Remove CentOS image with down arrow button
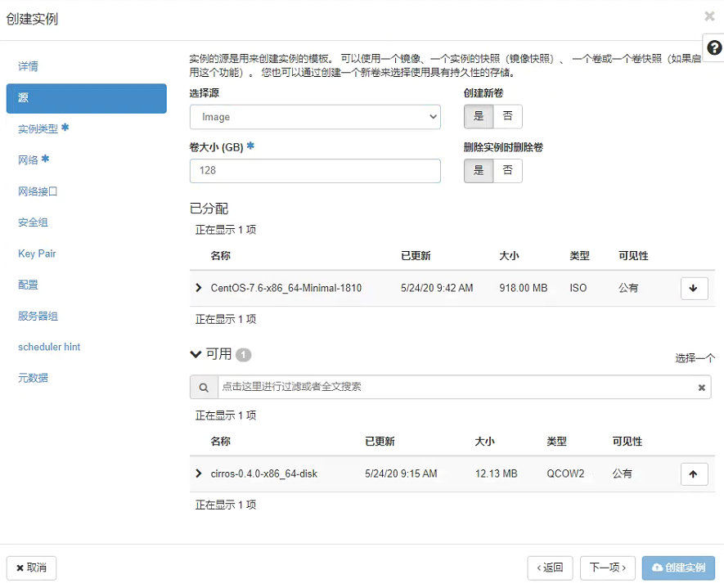The image size is (724, 588). 694,289
